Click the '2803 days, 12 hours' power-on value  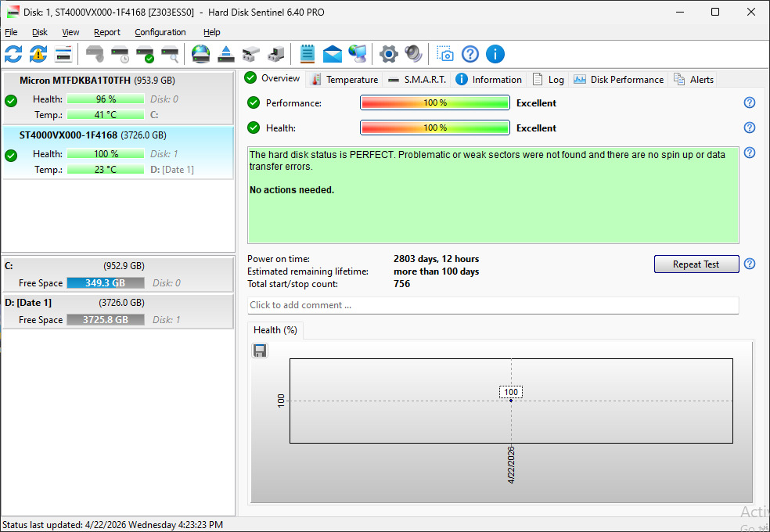click(436, 259)
